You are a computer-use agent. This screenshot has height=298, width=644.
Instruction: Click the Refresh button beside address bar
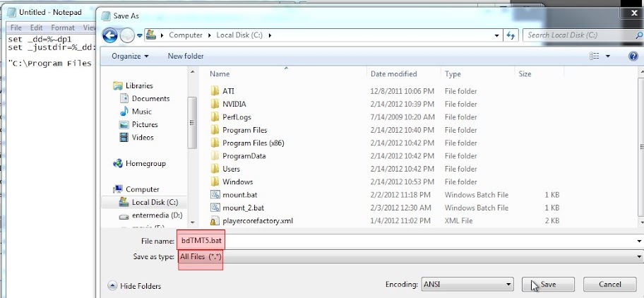(x=511, y=35)
